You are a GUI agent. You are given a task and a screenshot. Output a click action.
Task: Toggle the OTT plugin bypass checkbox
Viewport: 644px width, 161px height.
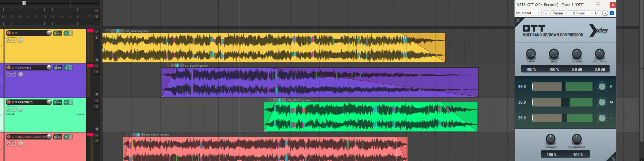click(x=612, y=13)
